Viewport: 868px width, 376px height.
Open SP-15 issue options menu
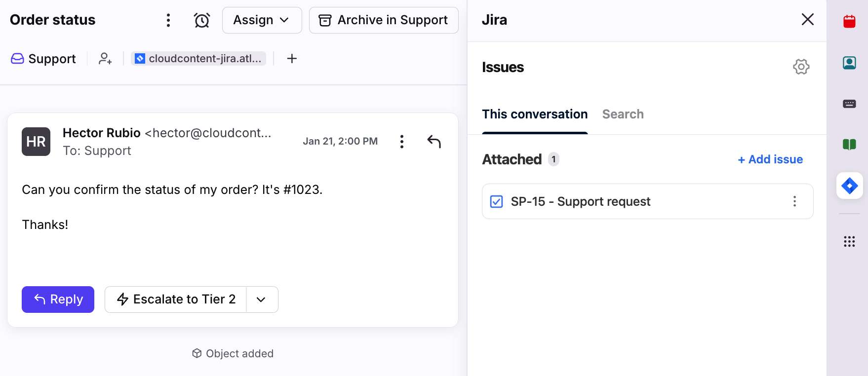pyautogui.click(x=794, y=201)
